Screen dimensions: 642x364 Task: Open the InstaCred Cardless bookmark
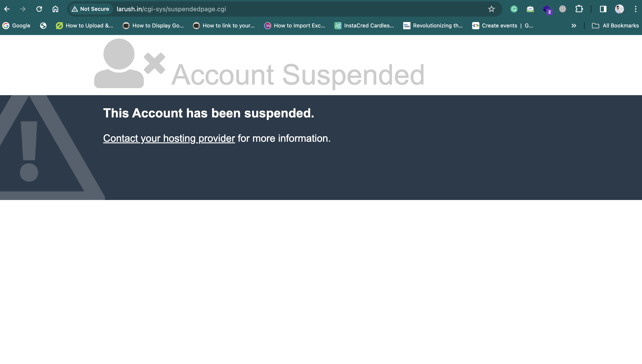(x=364, y=26)
